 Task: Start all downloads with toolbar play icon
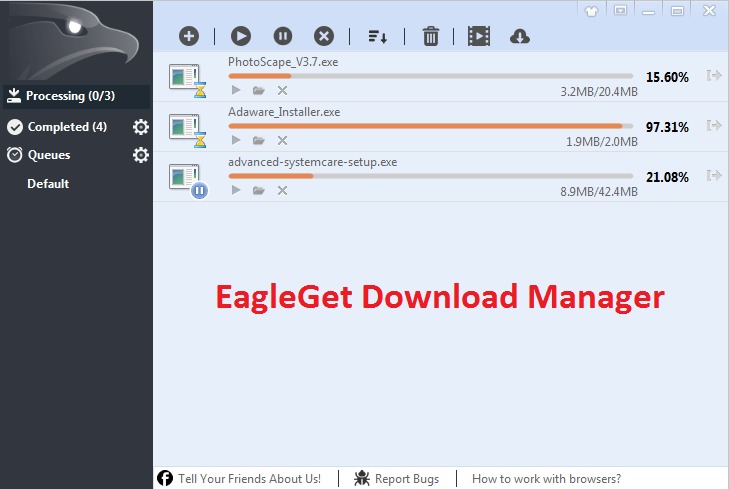241,36
